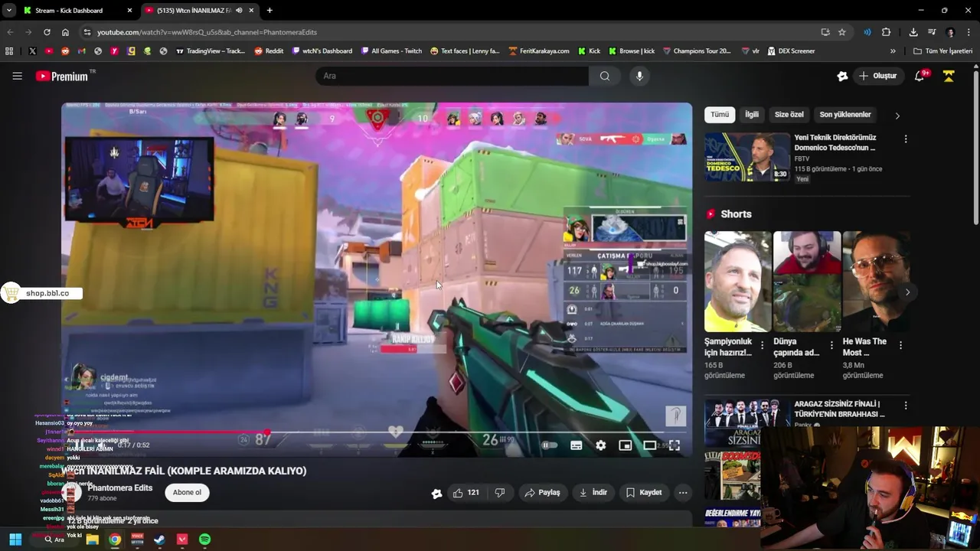Download the video with İndir
The height and width of the screenshot is (551, 980).
tap(593, 493)
